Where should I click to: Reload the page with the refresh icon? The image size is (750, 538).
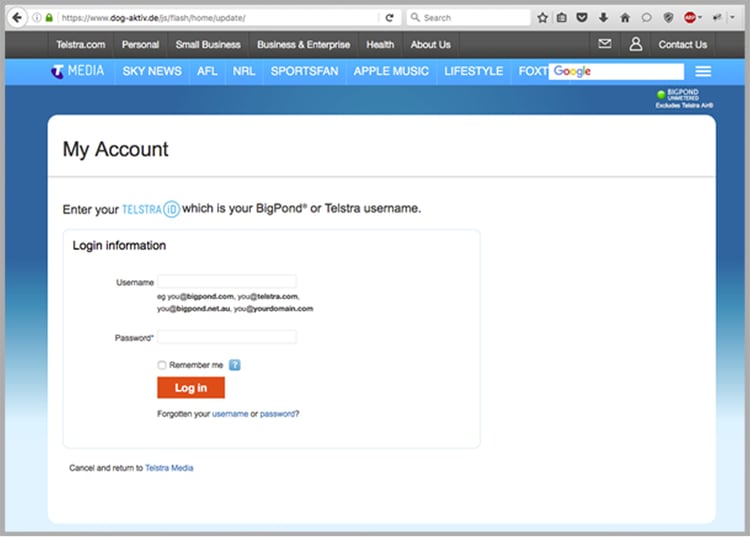(x=389, y=18)
